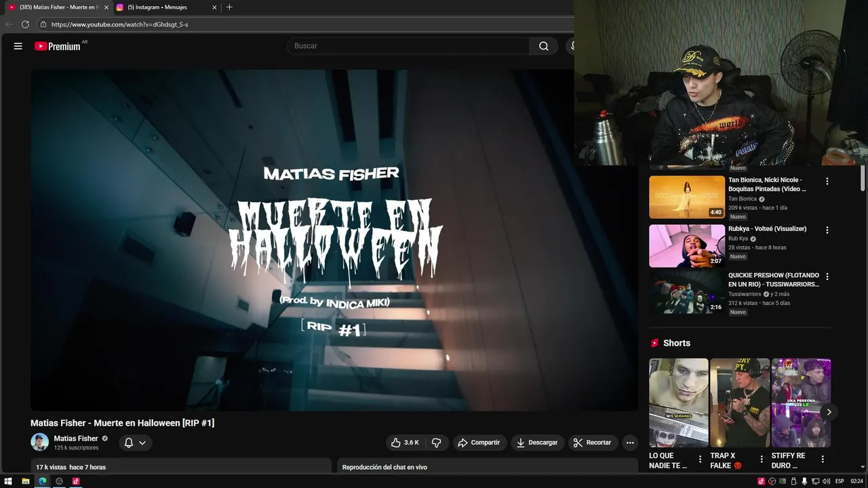868x488 pixels.
Task: Open the volume speaker tray icon
Action: pyautogui.click(x=825, y=481)
